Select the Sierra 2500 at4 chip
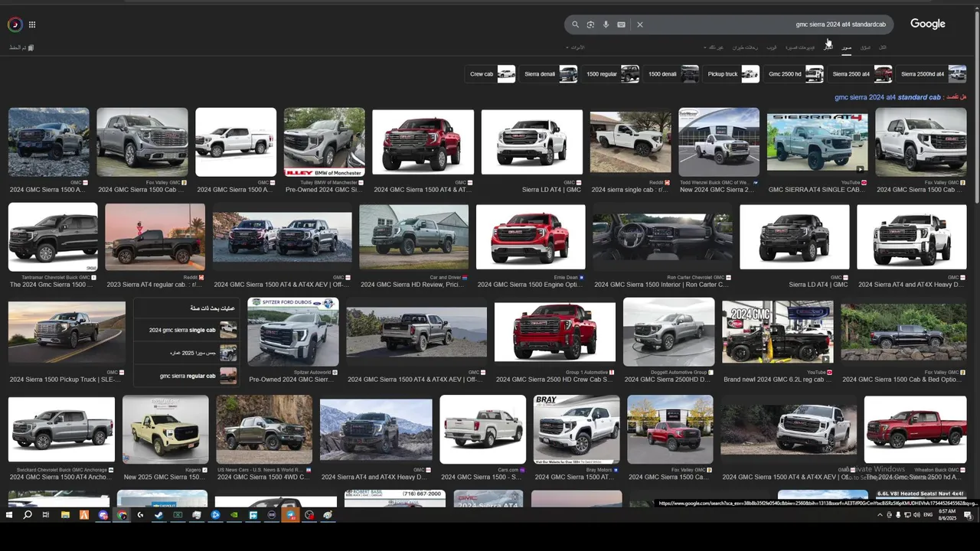980x551 pixels. 861,73
